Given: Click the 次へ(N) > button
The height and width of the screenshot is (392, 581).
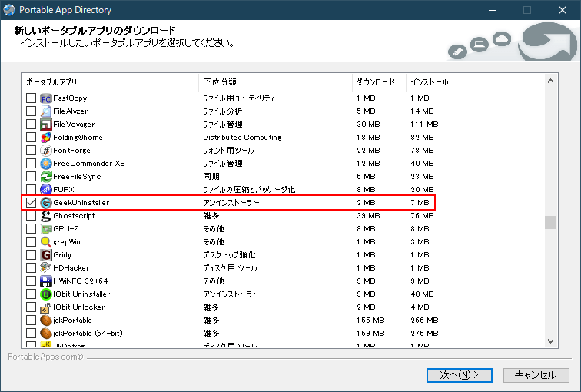Looking at the screenshot, I should (459, 375).
